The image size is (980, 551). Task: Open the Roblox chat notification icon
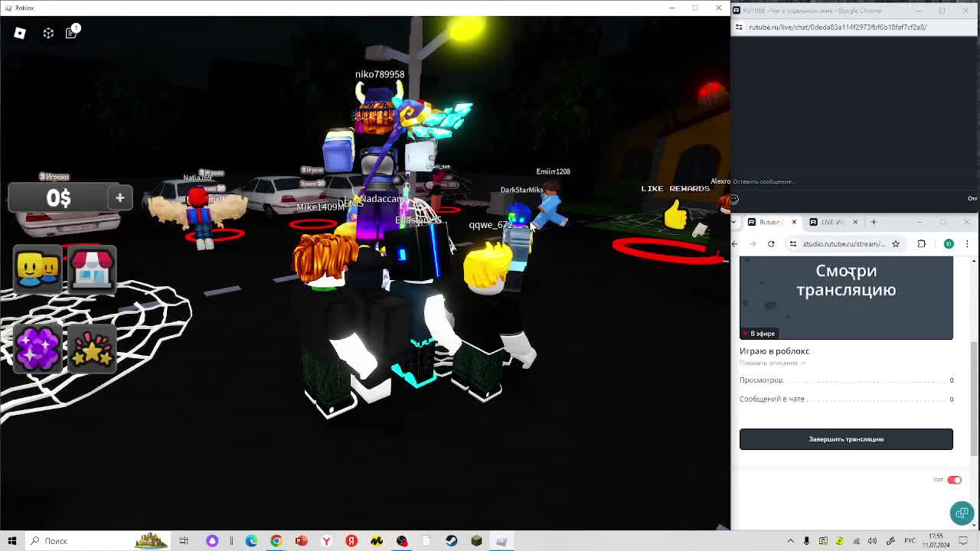pos(72,32)
